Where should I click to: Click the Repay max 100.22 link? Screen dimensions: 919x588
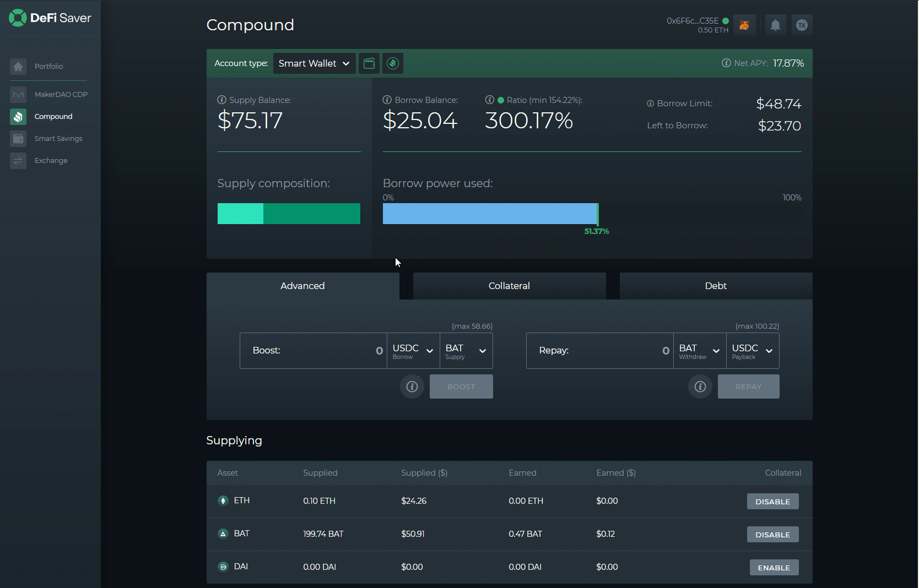[x=757, y=326]
